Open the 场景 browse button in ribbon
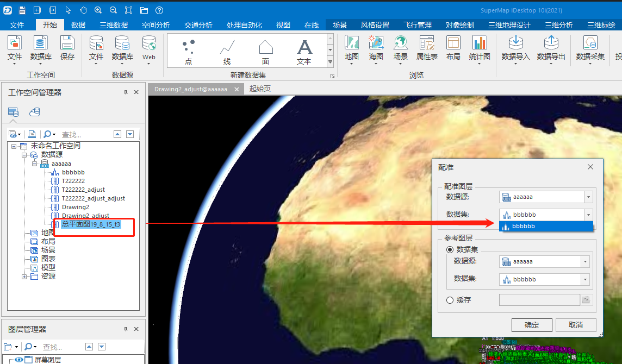 tap(401, 49)
